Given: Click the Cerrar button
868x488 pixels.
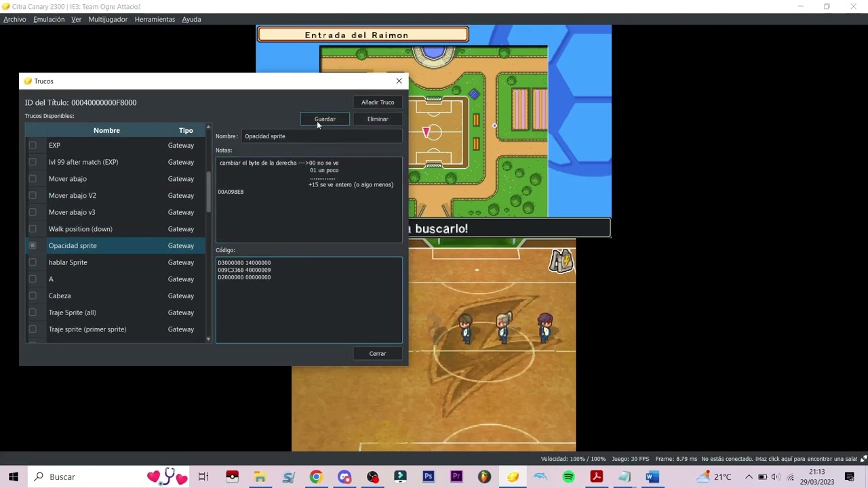Looking at the screenshot, I should coord(378,354).
